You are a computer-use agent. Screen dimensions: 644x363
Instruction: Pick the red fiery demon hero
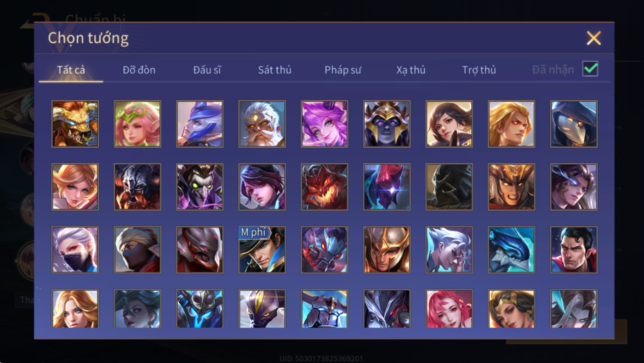click(x=325, y=187)
